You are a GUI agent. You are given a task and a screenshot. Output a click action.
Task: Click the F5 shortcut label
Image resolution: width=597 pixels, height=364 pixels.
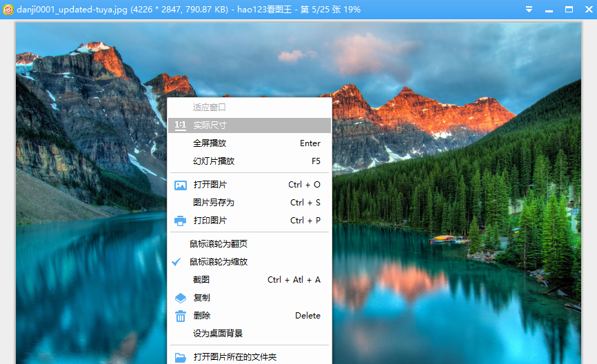click(316, 161)
